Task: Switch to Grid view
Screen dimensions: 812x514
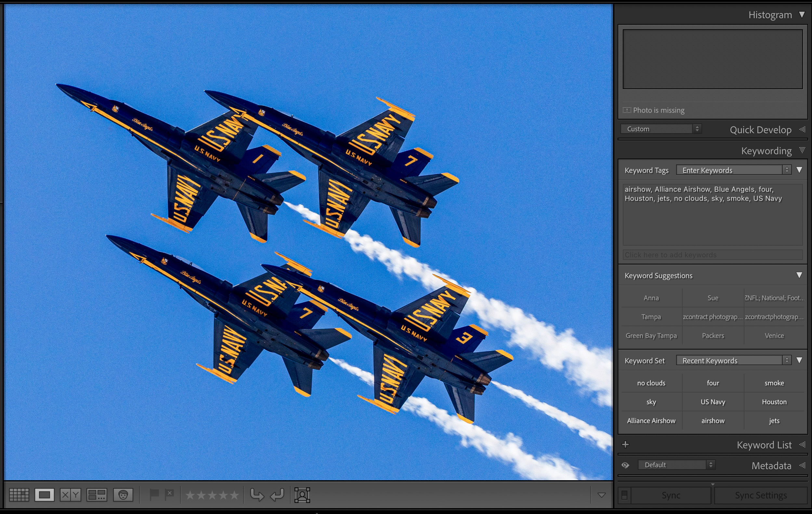Action: click(19, 495)
